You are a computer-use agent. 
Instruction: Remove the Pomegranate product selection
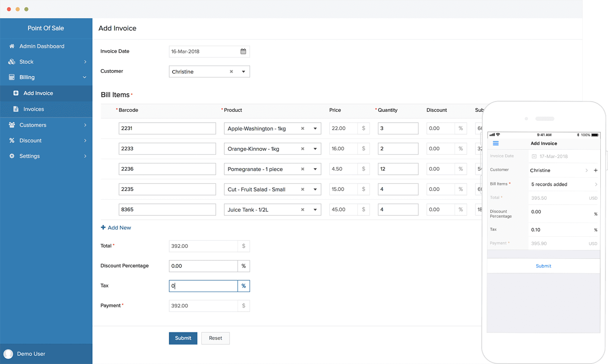coord(302,169)
